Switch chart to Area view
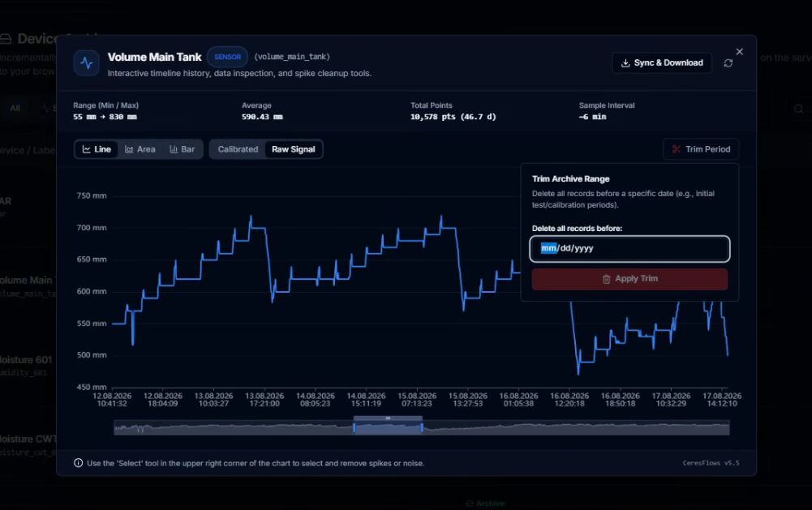 [x=140, y=149]
